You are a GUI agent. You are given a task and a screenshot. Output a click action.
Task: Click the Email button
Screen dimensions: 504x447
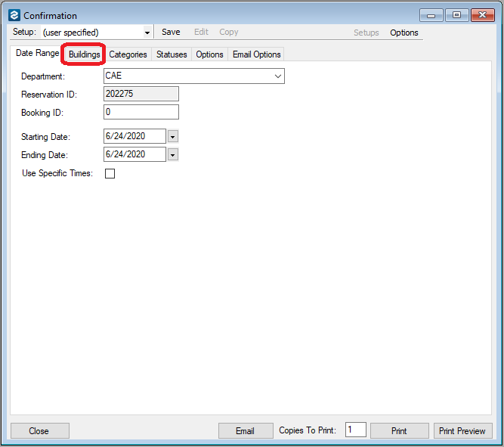pos(246,430)
